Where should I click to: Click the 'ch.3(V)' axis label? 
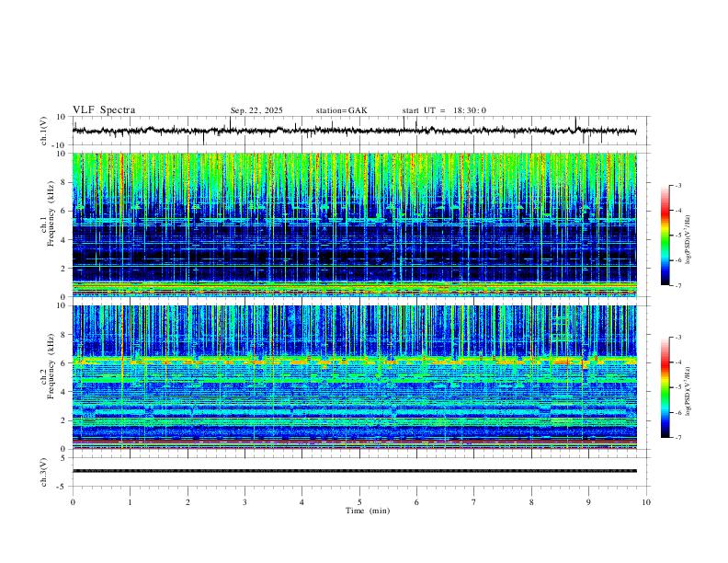point(44,472)
